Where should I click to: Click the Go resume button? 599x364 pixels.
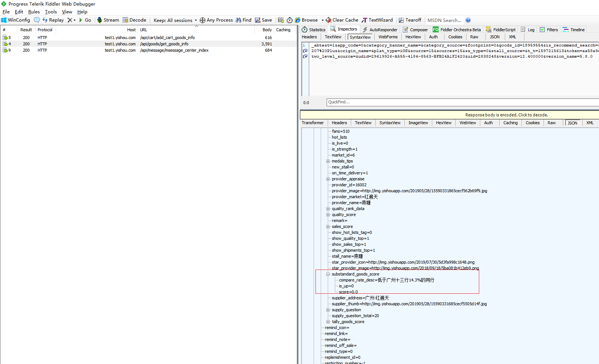pyautogui.click(x=85, y=20)
